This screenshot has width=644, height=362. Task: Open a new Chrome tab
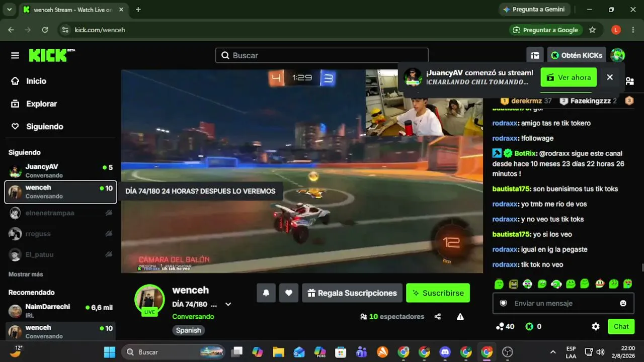pyautogui.click(x=138, y=10)
